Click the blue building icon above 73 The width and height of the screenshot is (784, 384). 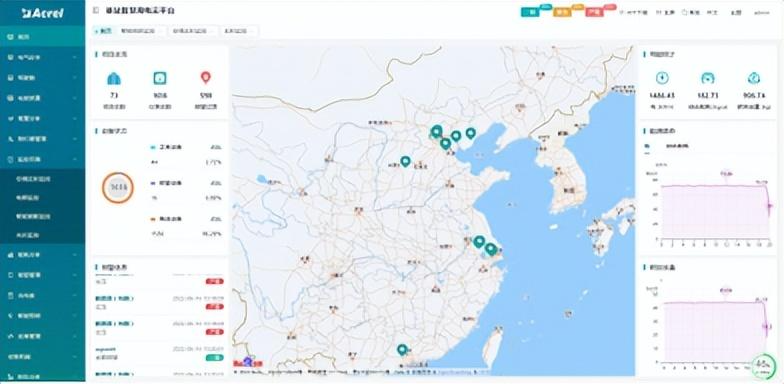point(114,78)
